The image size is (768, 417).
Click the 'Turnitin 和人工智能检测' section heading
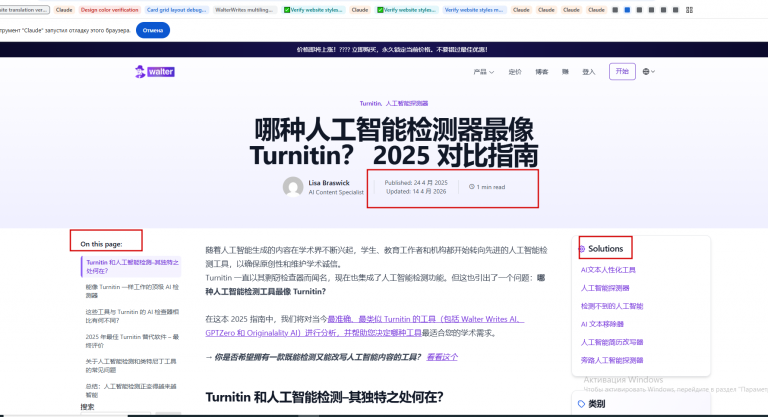324,397
